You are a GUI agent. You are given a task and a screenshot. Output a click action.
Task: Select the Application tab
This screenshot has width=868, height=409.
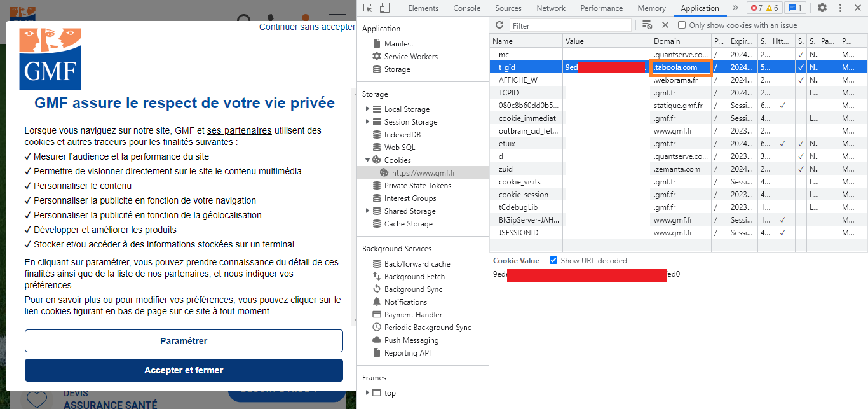700,8
